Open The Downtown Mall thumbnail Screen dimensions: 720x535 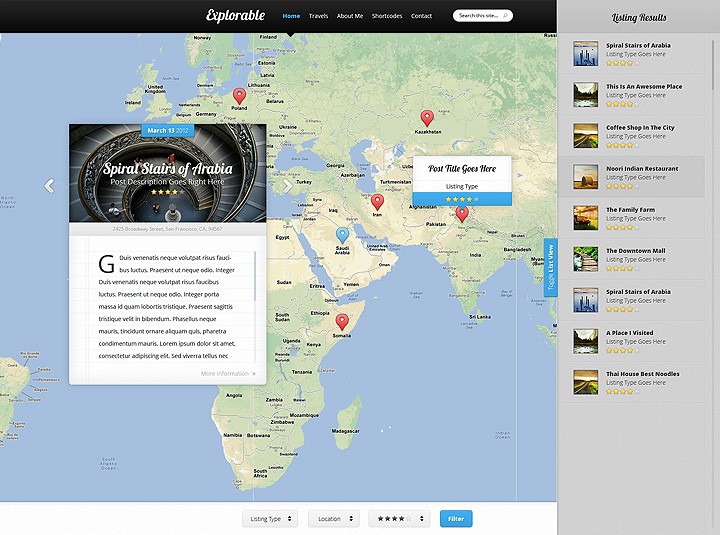coord(585,259)
